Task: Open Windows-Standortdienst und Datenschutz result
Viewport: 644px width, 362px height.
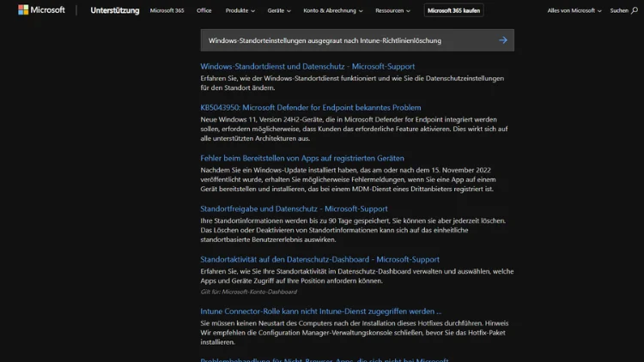Action: click(x=307, y=66)
